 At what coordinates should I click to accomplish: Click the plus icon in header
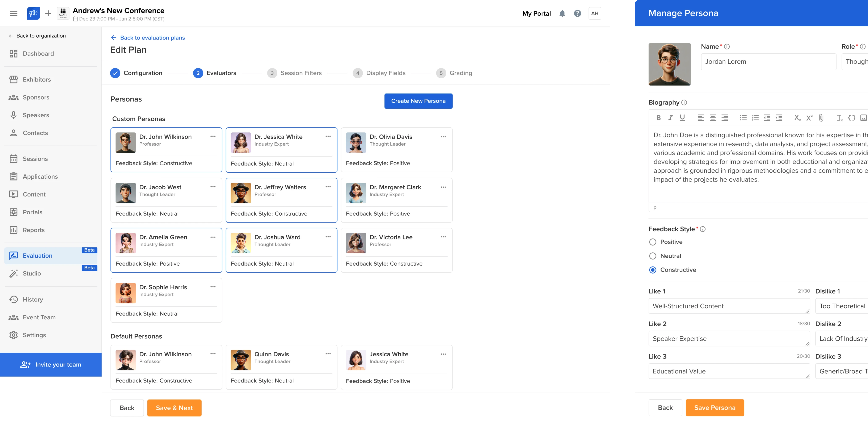(x=48, y=13)
